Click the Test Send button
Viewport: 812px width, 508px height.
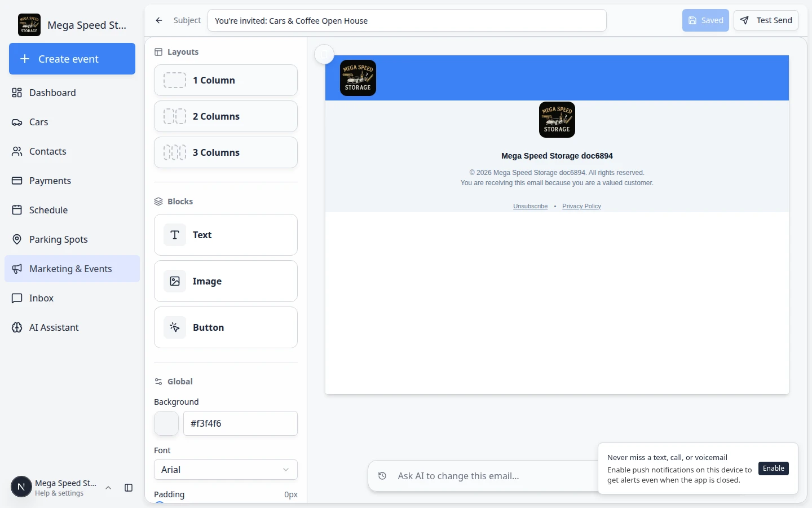pyautogui.click(x=766, y=20)
